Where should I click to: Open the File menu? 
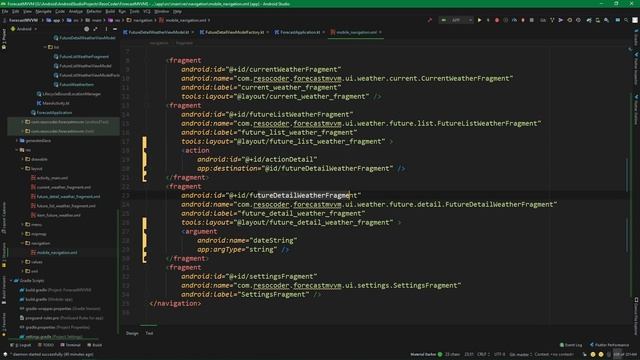(x=5, y=11)
